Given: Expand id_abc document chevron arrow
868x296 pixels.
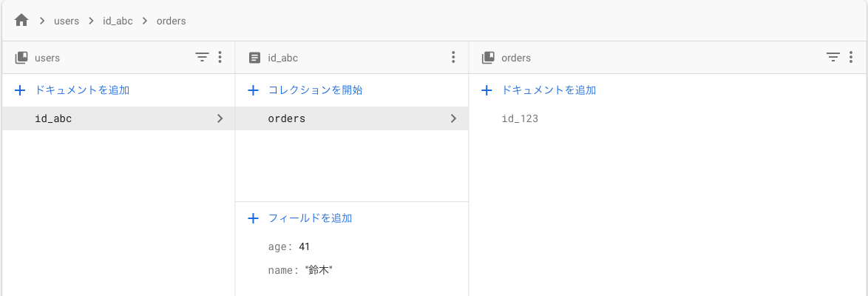Looking at the screenshot, I should (x=220, y=118).
